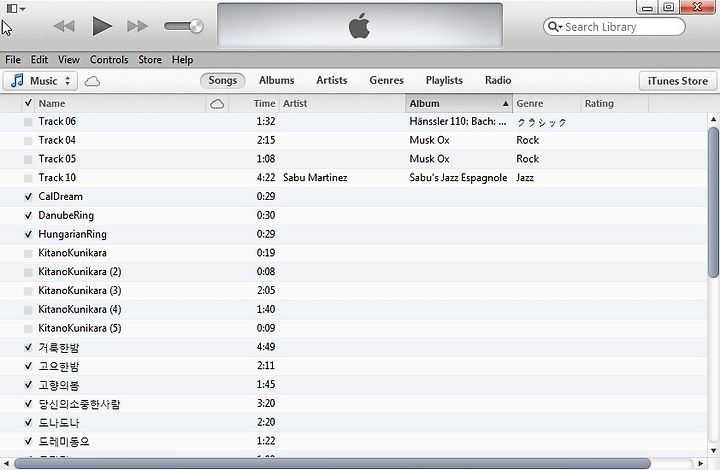Click the volume slider knob
This screenshot has width=720, height=470.
point(196,26)
